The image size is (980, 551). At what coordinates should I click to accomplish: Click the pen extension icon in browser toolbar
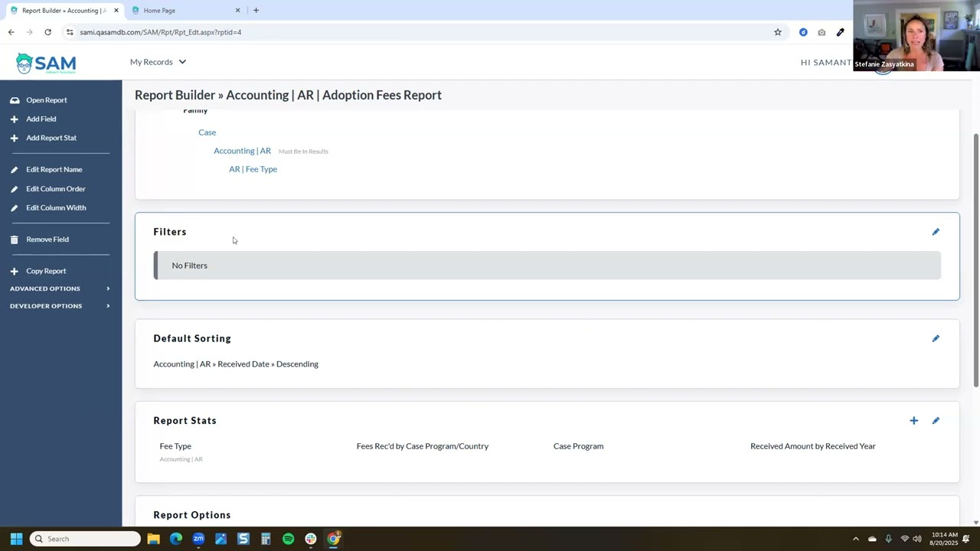tap(841, 32)
